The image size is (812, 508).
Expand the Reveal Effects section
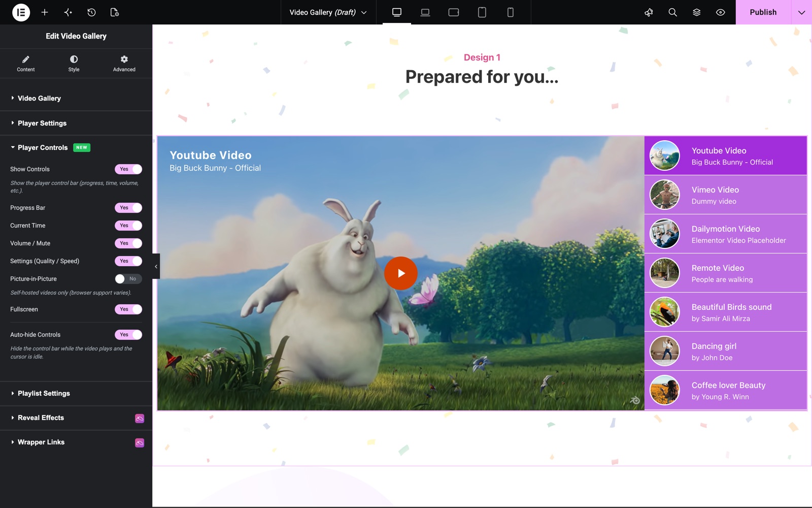(76, 418)
